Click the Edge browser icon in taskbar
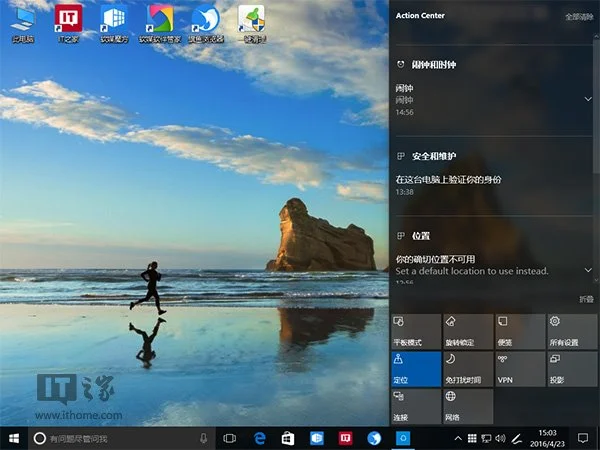Image resolution: width=600 pixels, height=450 pixels. point(258,438)
